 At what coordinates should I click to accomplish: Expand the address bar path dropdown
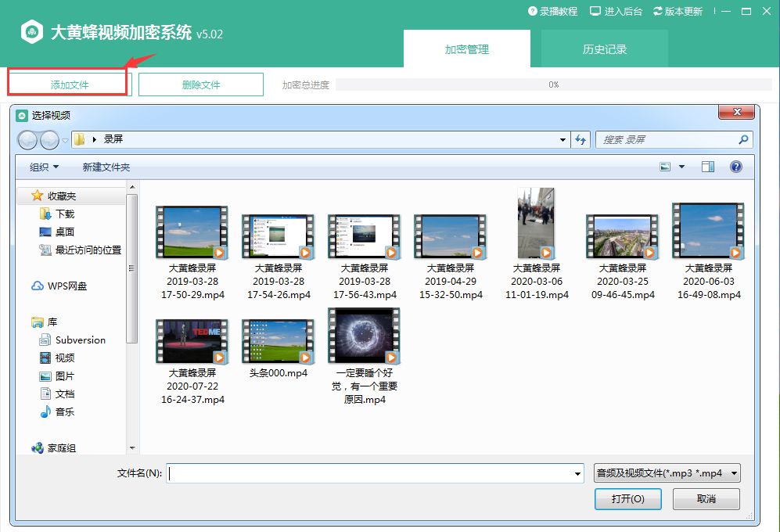point(563,140)
